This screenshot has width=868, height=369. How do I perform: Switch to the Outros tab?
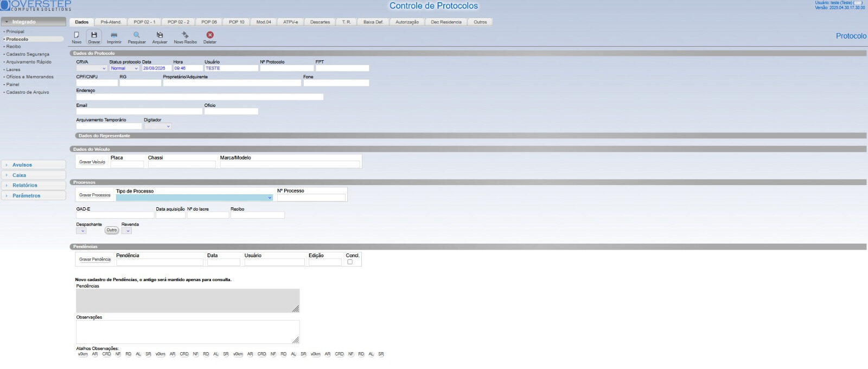pos(480,22)
